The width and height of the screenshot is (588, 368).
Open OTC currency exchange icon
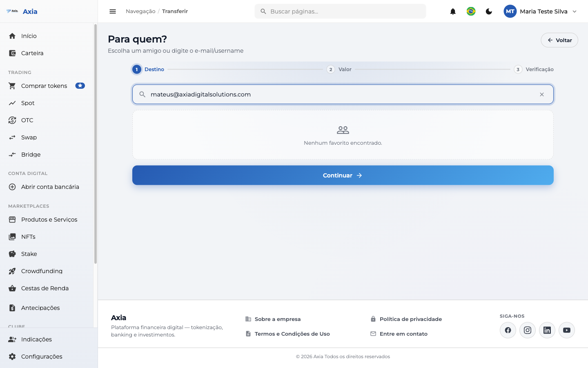(12, 120)
